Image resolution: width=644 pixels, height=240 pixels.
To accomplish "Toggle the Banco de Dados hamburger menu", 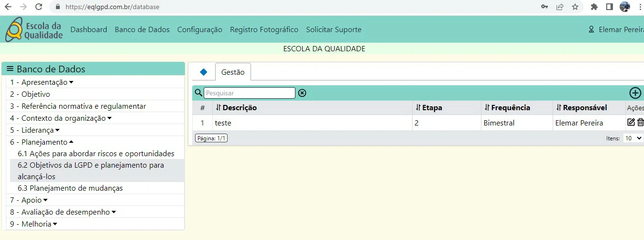I will 10,69.
